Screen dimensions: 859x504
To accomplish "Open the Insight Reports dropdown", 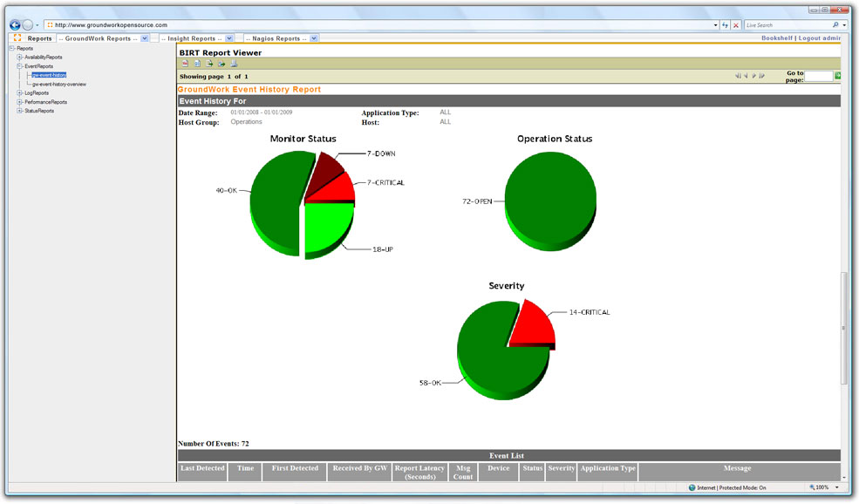I will click(x=229, y=38).
